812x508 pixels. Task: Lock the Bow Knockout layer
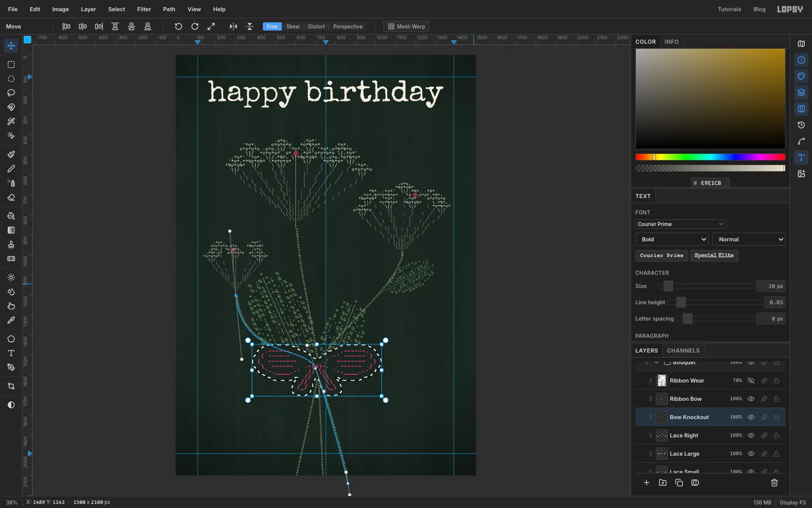(776, 417)
